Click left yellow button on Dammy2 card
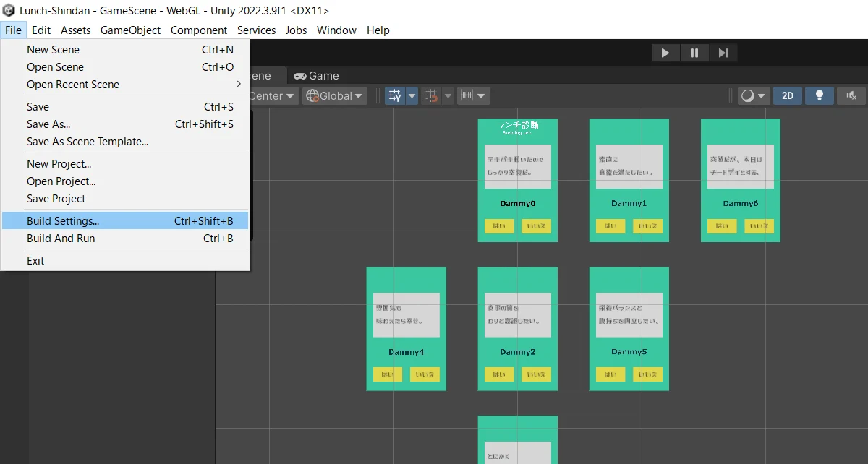This screenshot has width=868, height=464. click(499, 374)
